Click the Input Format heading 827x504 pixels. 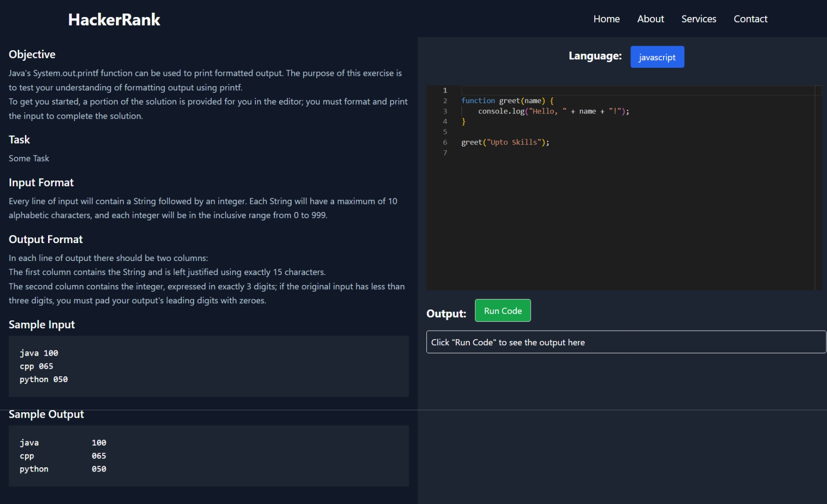tap(41, 183)
